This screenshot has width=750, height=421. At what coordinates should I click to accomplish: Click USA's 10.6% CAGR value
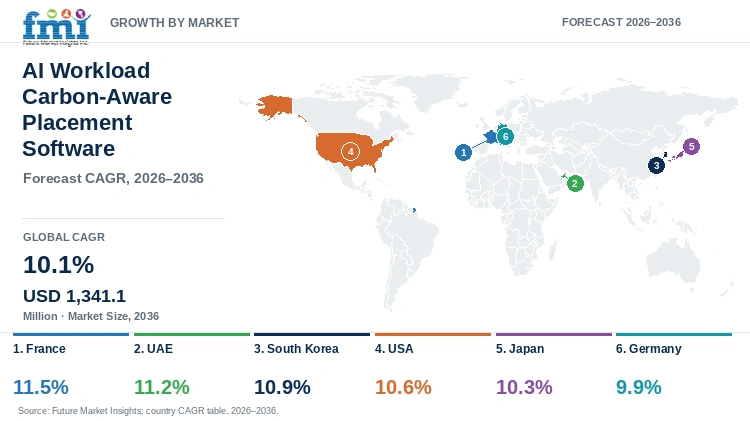point(403,387)
